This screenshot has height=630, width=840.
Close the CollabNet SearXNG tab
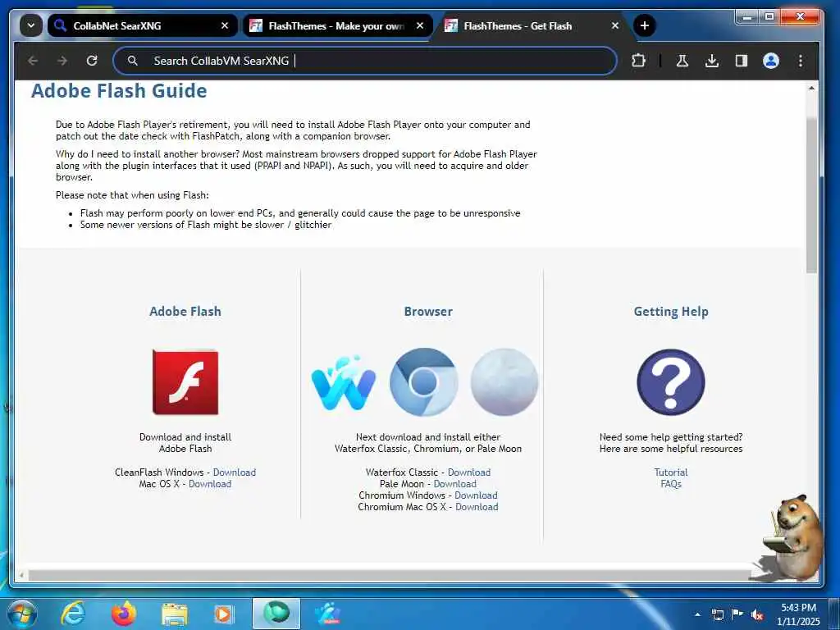point(225,25)
